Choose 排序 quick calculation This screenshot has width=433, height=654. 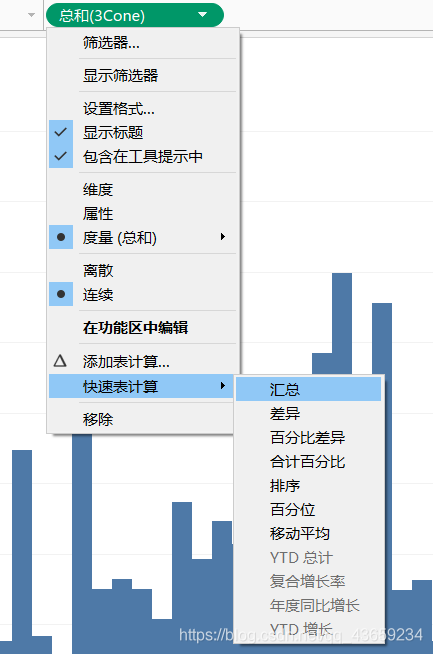pos(309,485)
